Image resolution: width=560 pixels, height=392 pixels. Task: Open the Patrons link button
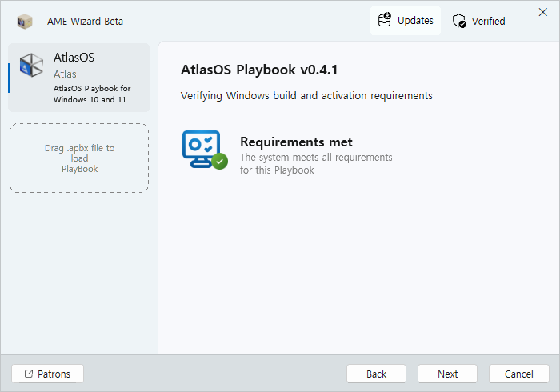[x=47, y=374]
